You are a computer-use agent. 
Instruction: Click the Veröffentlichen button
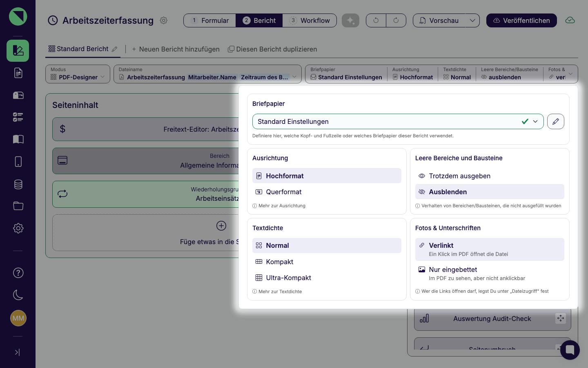(x=521, y=20)
